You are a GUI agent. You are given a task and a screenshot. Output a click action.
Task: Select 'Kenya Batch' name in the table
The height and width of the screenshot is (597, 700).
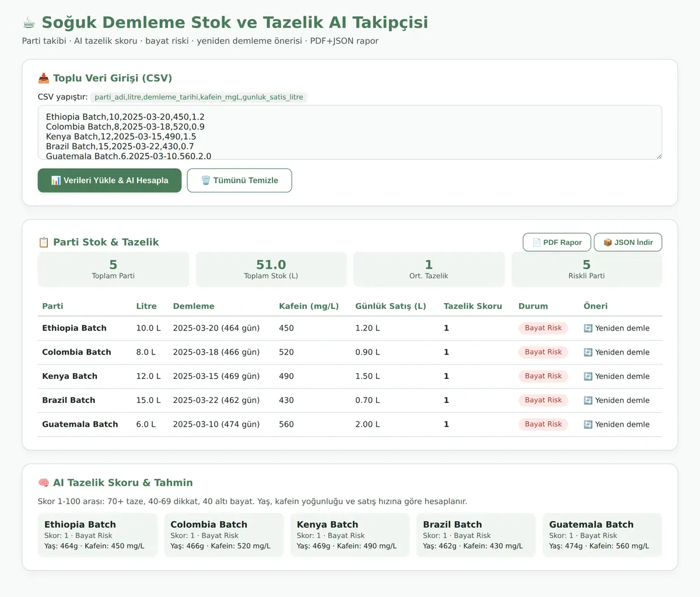point(69,376)
